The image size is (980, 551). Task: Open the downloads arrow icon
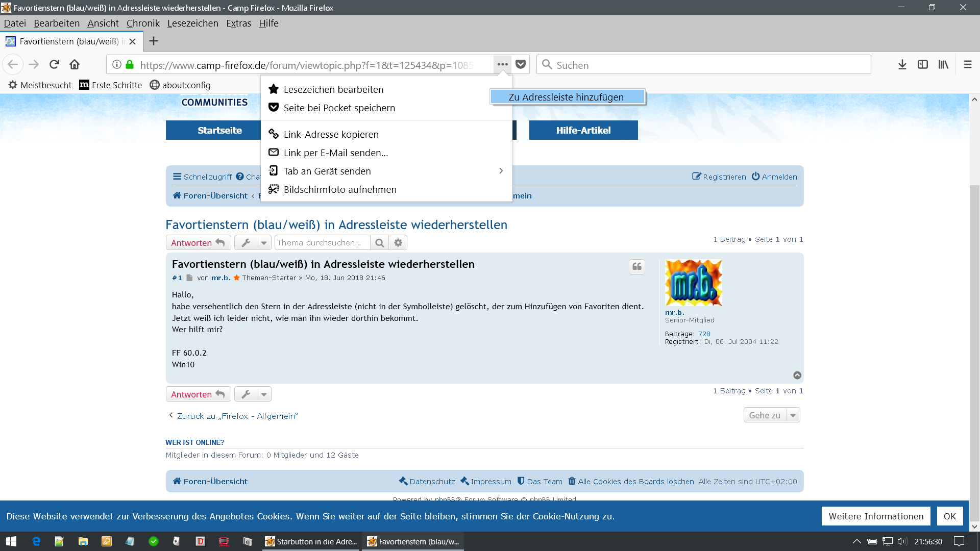902,64
